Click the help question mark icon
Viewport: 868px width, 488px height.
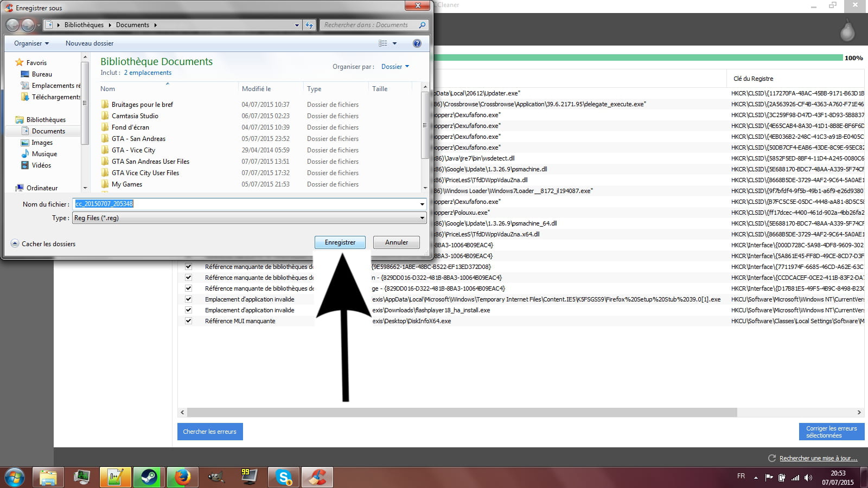(x=417, y=43)
